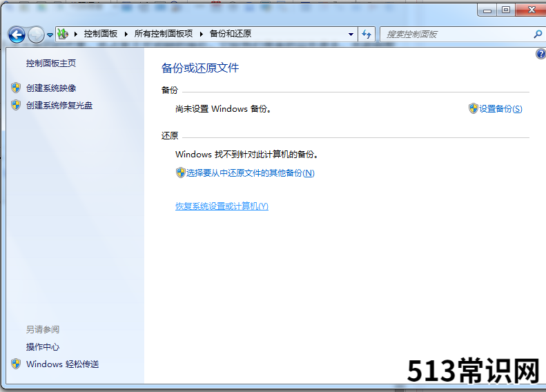546x392 pixels.
Task: Select the 备份和还原 breadcrumb segment
Action: (231, 34)
